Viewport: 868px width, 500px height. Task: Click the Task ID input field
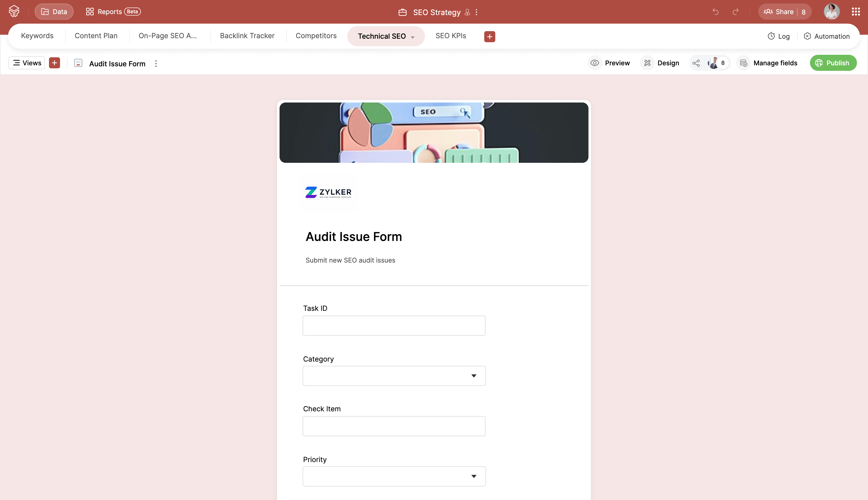(394, 326)
